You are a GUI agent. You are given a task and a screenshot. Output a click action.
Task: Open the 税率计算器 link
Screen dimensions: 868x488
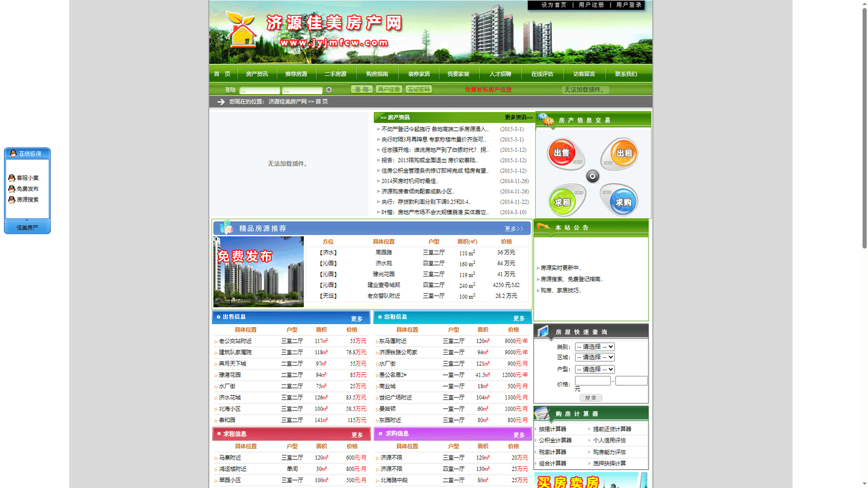point(553,452)
